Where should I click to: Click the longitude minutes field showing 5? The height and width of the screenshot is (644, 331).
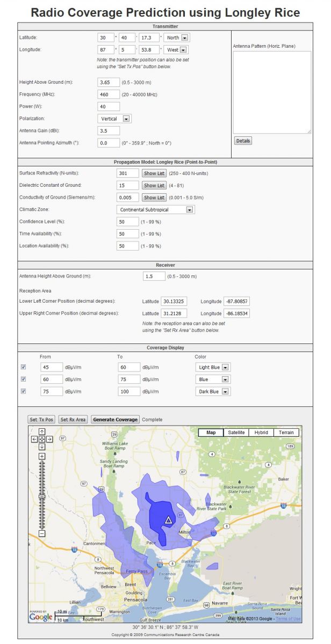click(128, 49)
